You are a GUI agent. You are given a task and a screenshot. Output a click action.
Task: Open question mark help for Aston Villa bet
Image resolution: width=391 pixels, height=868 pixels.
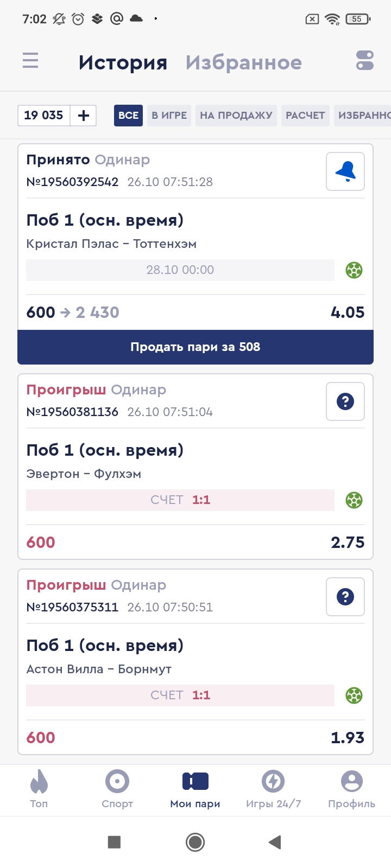click(x=345, y=597)
